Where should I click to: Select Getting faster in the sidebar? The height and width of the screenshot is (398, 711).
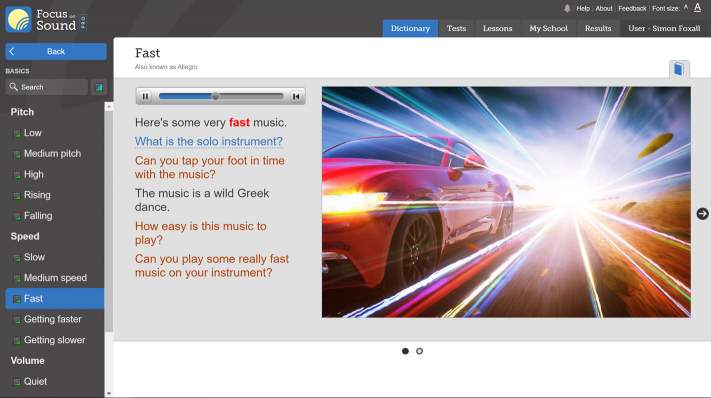tap(53, 319)
